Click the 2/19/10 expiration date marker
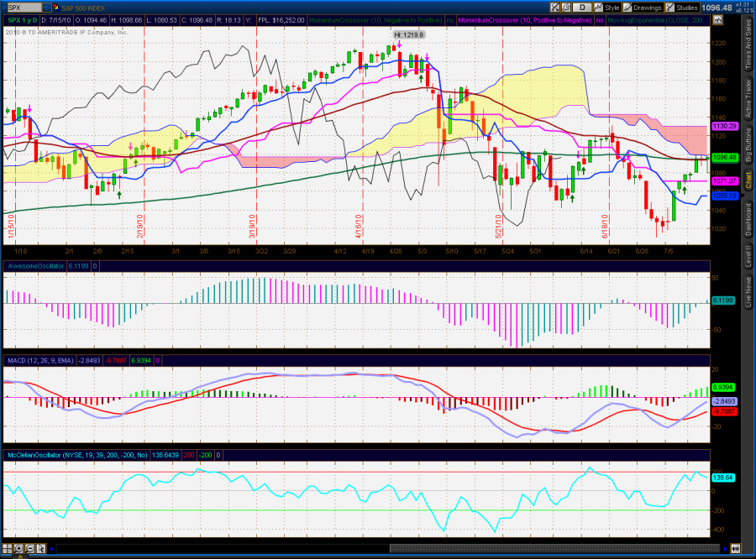756x559 pixels. click(139, 227)
